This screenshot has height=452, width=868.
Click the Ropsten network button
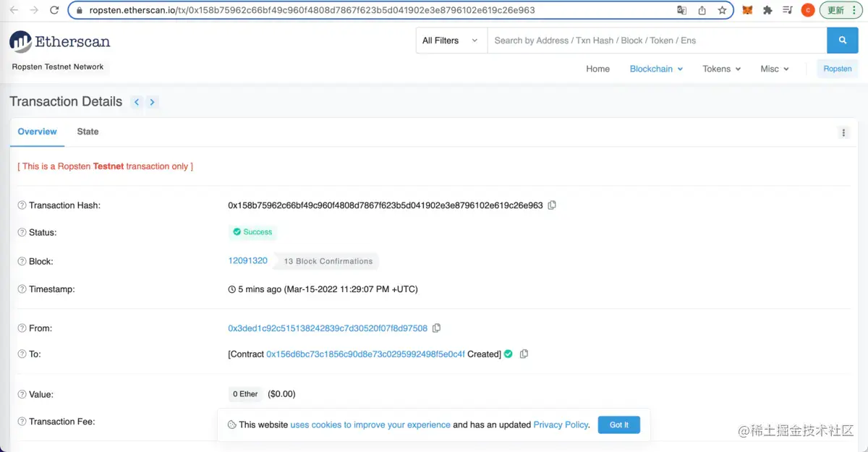[x=838, y=69]
